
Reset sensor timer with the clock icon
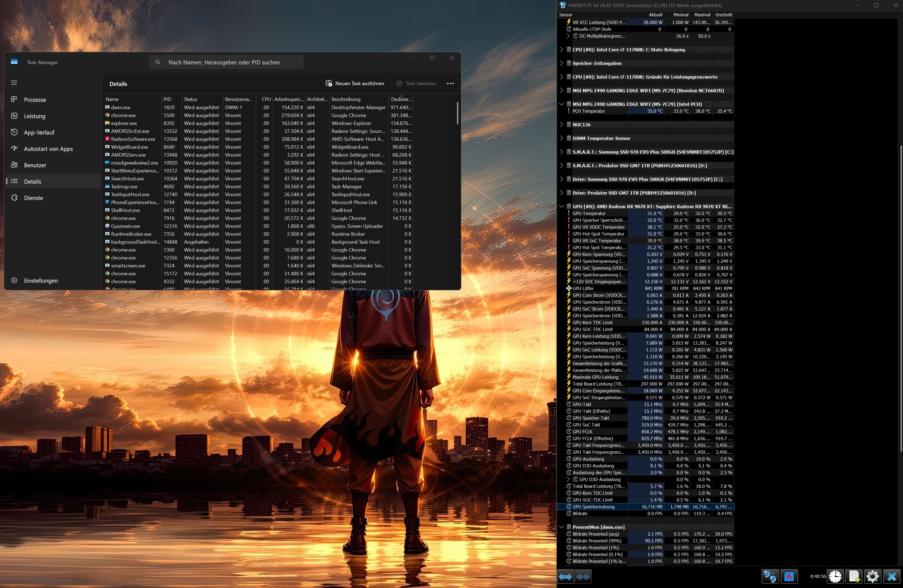tap(835, 577)
